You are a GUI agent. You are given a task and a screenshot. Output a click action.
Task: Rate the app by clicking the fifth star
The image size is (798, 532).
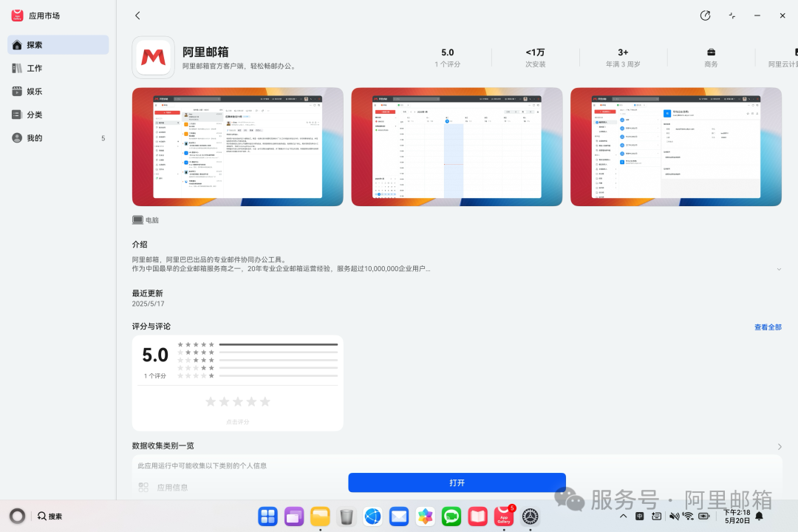(265, 401)
